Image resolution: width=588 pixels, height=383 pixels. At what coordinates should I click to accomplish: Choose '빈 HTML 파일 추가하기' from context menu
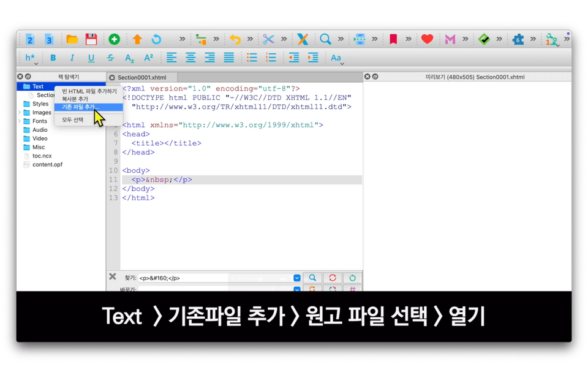(x=89, y=91)
